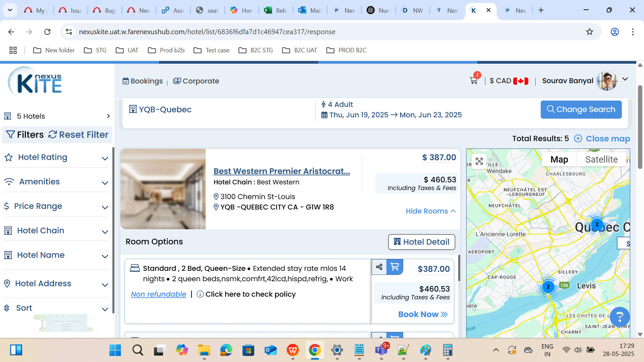Open the shopping cart icon with badge

pos(475,79)
